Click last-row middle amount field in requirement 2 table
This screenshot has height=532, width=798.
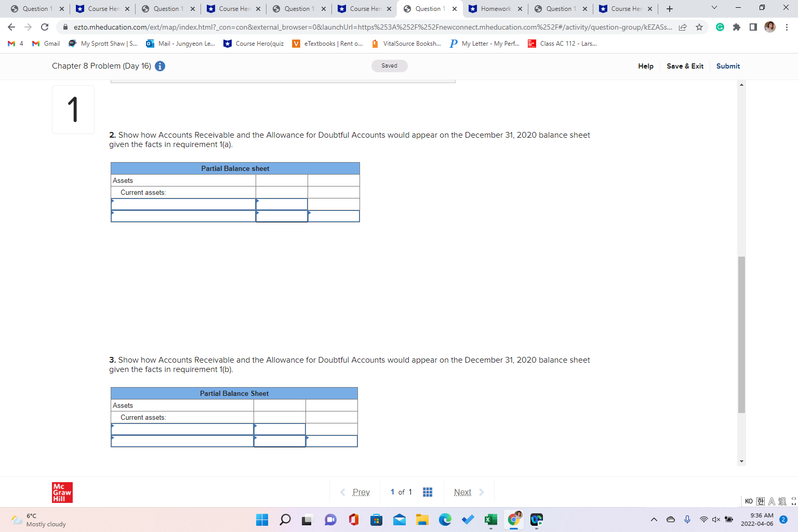(x=282, y=216)
